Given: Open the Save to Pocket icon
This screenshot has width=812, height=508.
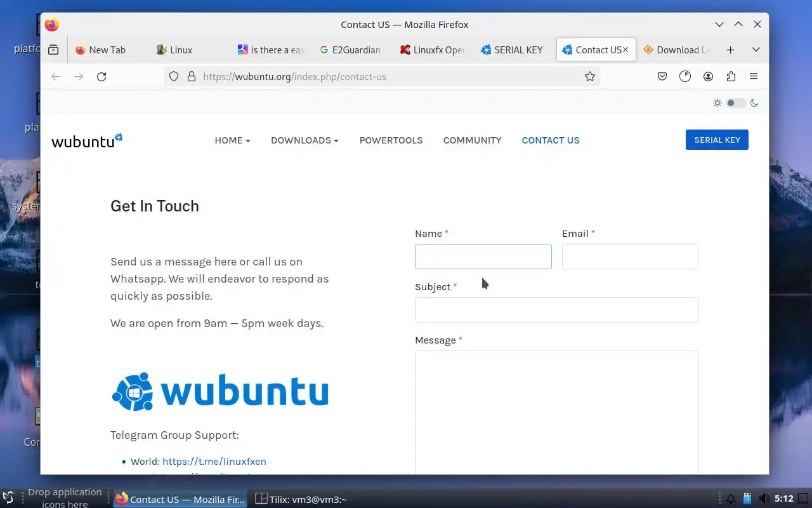Looking at the screenshot, I should (662, 76).
